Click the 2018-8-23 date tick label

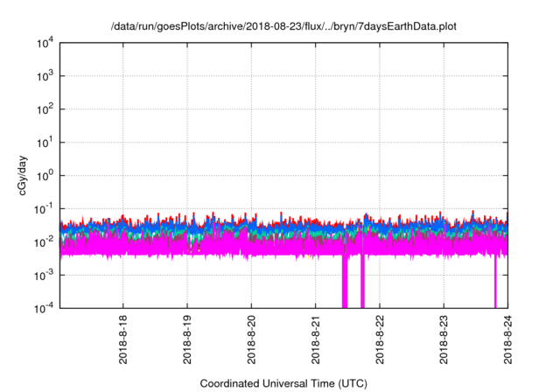(x=444, y=339)
